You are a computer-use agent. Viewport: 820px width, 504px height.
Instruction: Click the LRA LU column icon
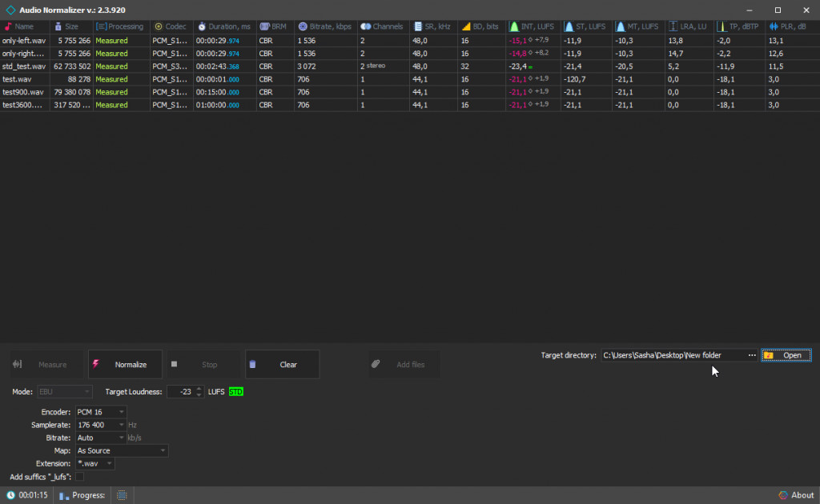[673, 26]
